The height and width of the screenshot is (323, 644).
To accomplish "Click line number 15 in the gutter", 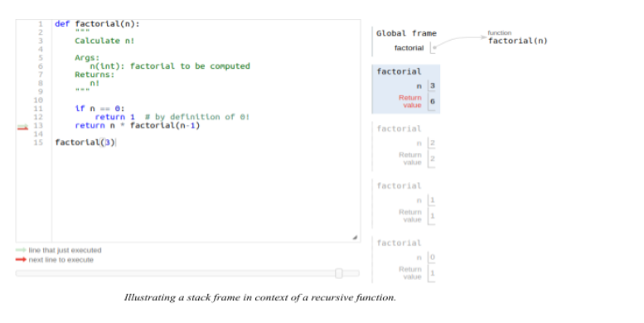I will point(38,142).
